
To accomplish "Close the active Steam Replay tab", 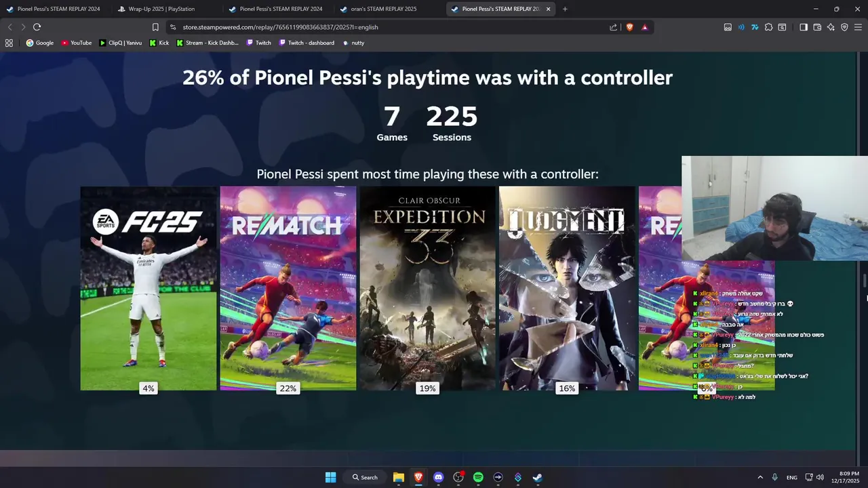I will coord(548,9).
